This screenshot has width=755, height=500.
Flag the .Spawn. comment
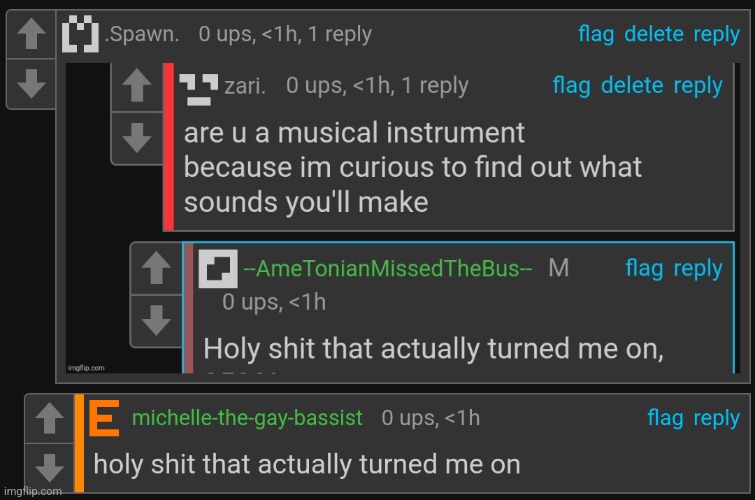(x=596, y=34)
